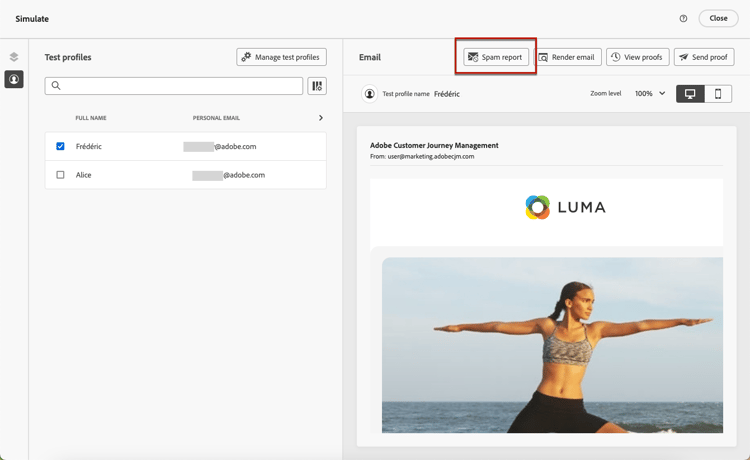Image resolution: width=750 pixels, height=460 pixels.
Task: Check the Alice test profile checkbox
Action: click(60, 175)
